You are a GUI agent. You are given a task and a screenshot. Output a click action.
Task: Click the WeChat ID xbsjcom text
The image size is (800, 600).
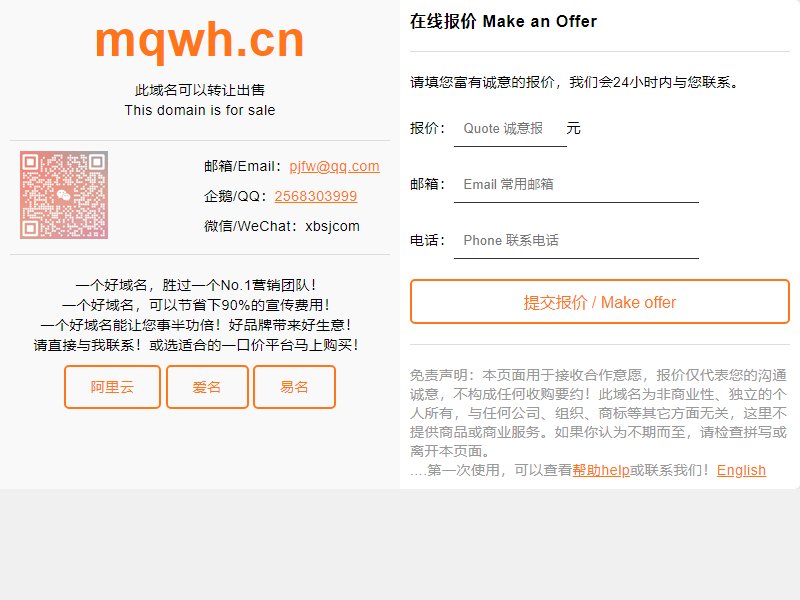pyautogui.click(x=333, y=226)
